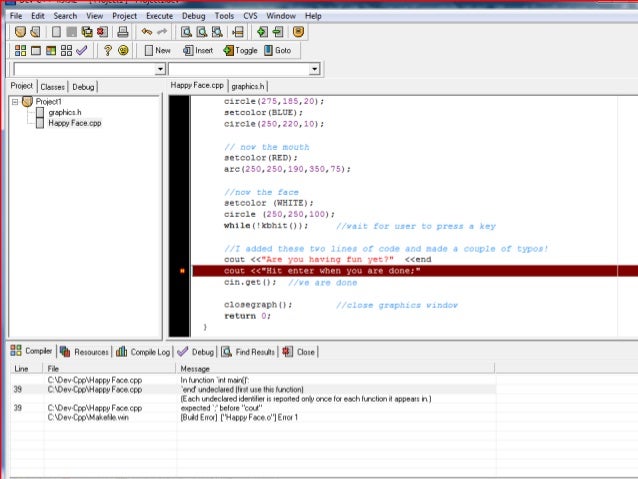Toggle bookmark using the Toggle button
The height and width of the screenshot is (479, 638).
[x=240, y=50]
